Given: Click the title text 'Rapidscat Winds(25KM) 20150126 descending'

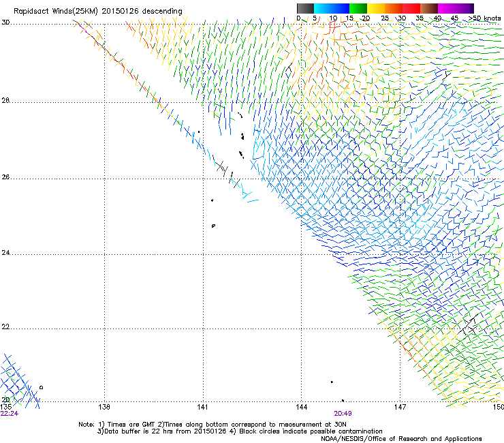Looking at the screenshot, I should click(98, 12).
